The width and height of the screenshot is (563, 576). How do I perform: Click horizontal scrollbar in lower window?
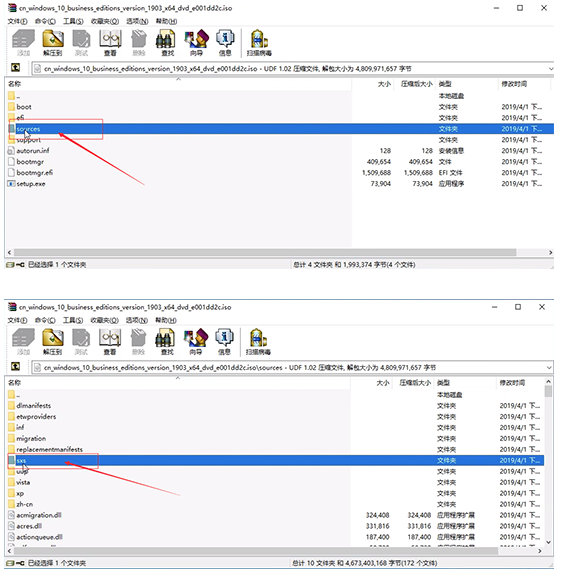(256, 551)
